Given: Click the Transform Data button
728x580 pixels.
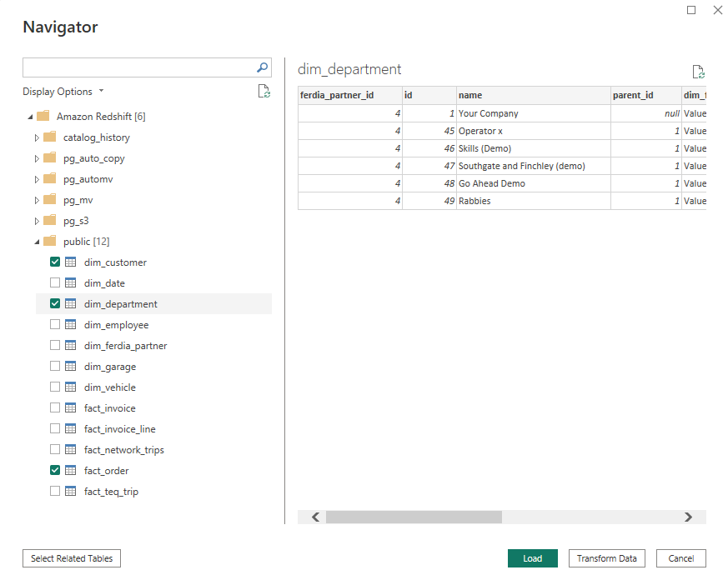Looking at the screenshot, I should [x=607, y=558].
